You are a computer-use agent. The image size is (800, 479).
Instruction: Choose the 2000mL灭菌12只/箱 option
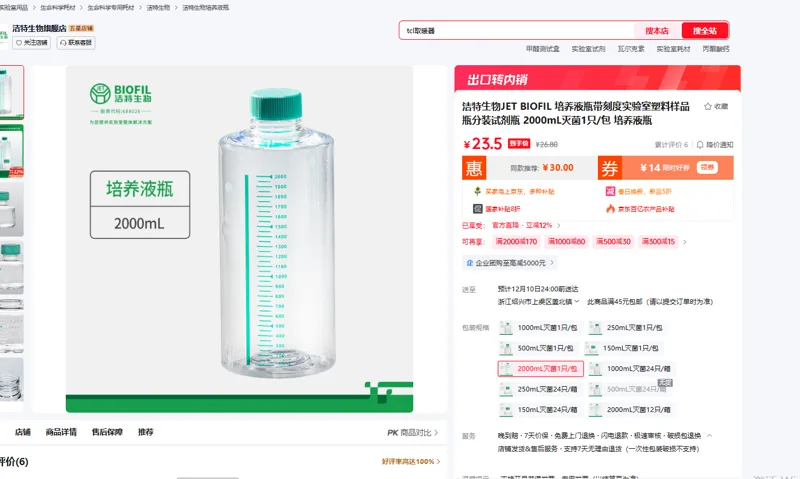pyautogui.click(x=631, y=409)
